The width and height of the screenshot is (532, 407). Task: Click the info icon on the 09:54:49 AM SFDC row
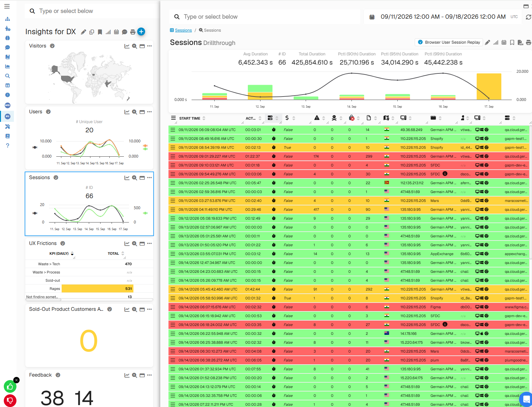(x=445, y=174)
